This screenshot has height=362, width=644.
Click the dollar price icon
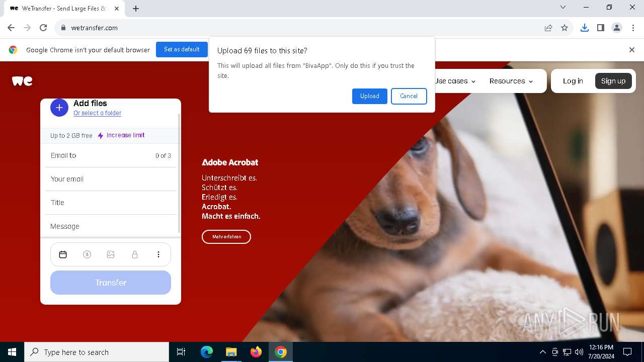click(87, 254)
